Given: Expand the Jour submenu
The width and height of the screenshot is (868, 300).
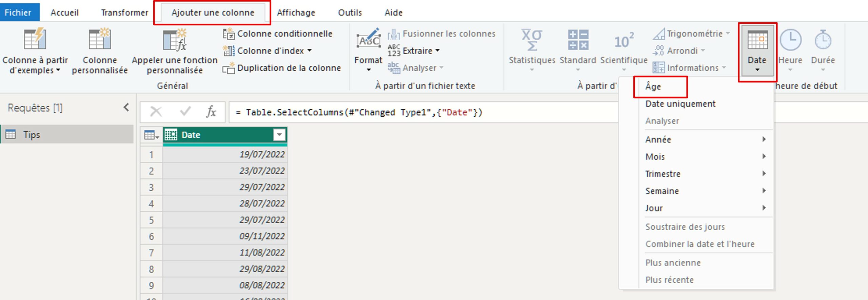Looking at the screenshot, I should pyautogui.click(x=705, y=208).
